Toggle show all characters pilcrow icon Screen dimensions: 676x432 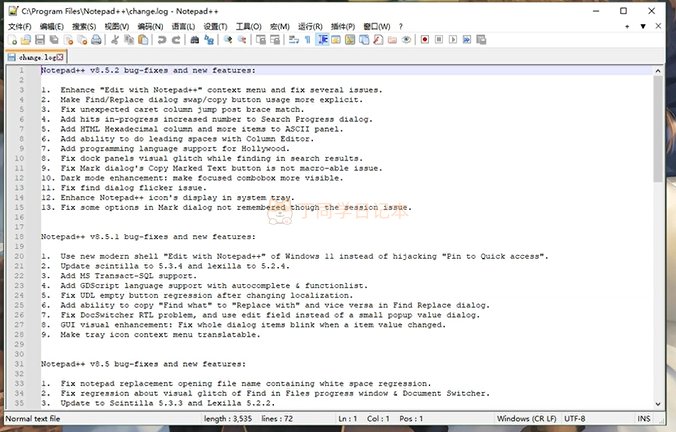coord(307,40)
